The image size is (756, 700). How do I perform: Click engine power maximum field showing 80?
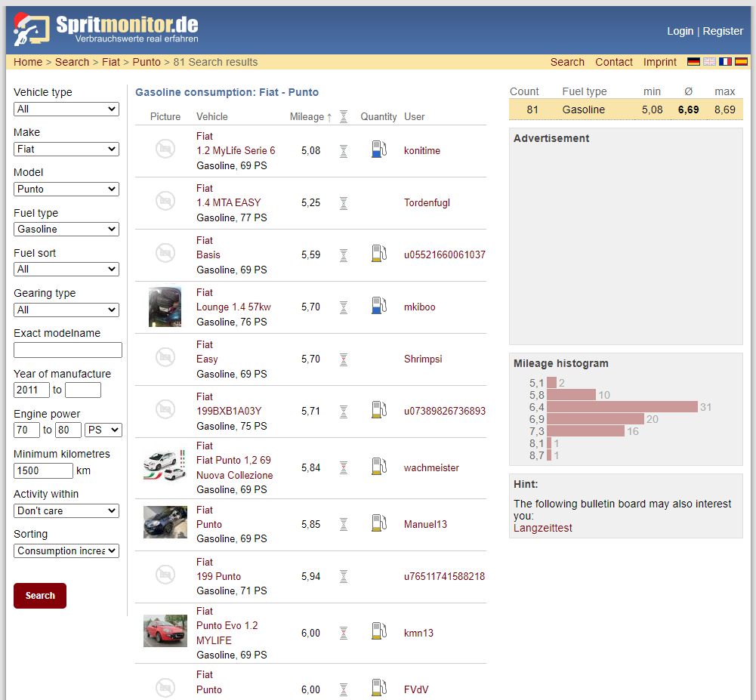click(68, 430)
